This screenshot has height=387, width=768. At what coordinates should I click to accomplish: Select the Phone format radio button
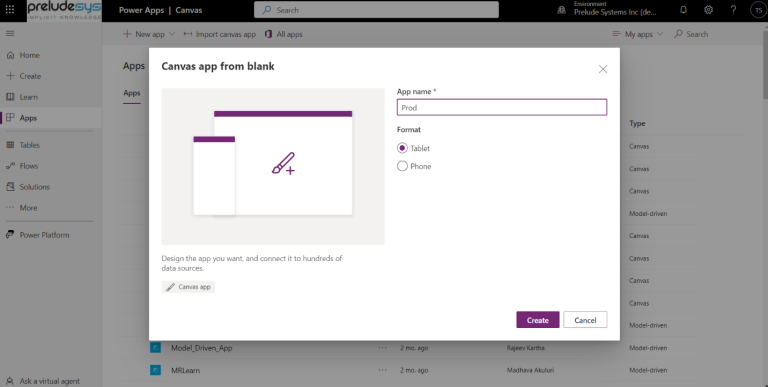pyautogui.click(x=402, y=166)
